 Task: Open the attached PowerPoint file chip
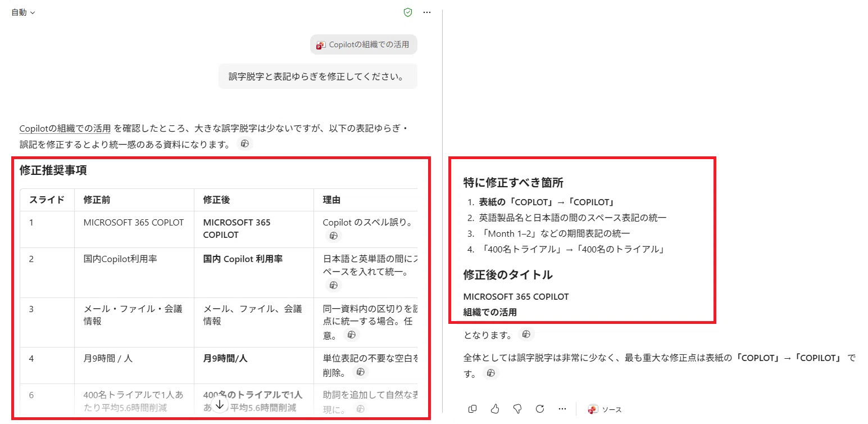coord(363,44)
